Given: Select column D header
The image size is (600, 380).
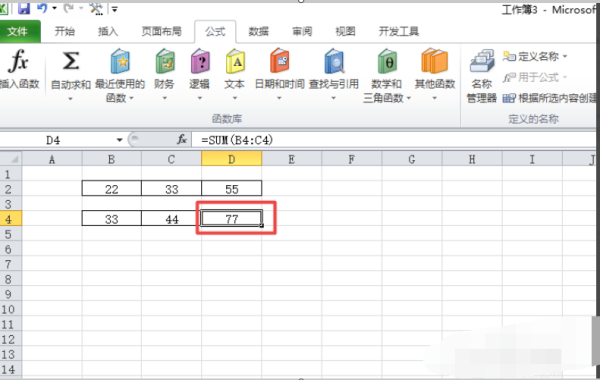Looking at the screenshot, I should coord(232,158).
